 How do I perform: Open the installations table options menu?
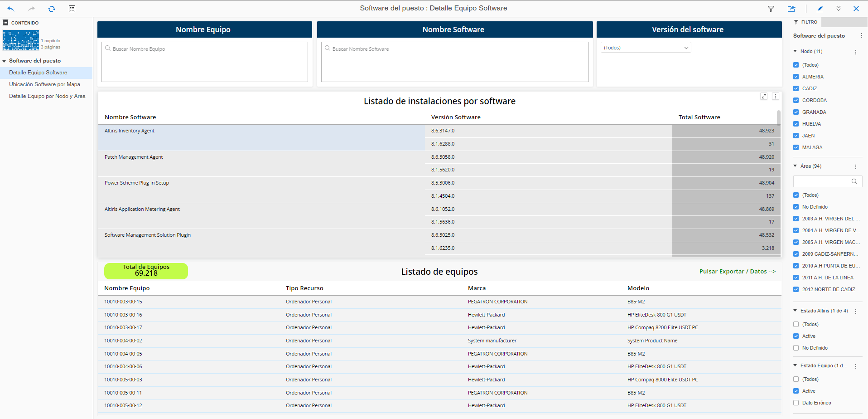(x=776, y=96)
